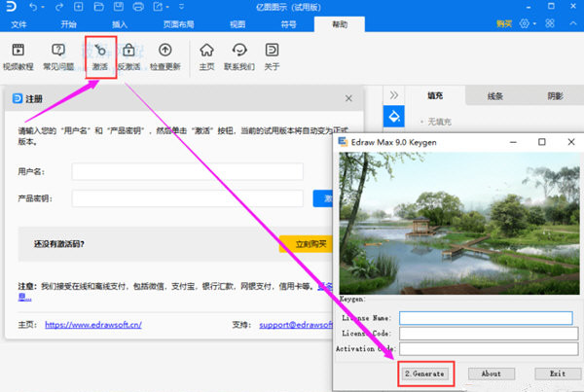Viewport: 584px width, 392px height.
Task: Close the 注册 registration dialog
Action: click(348, 98)
